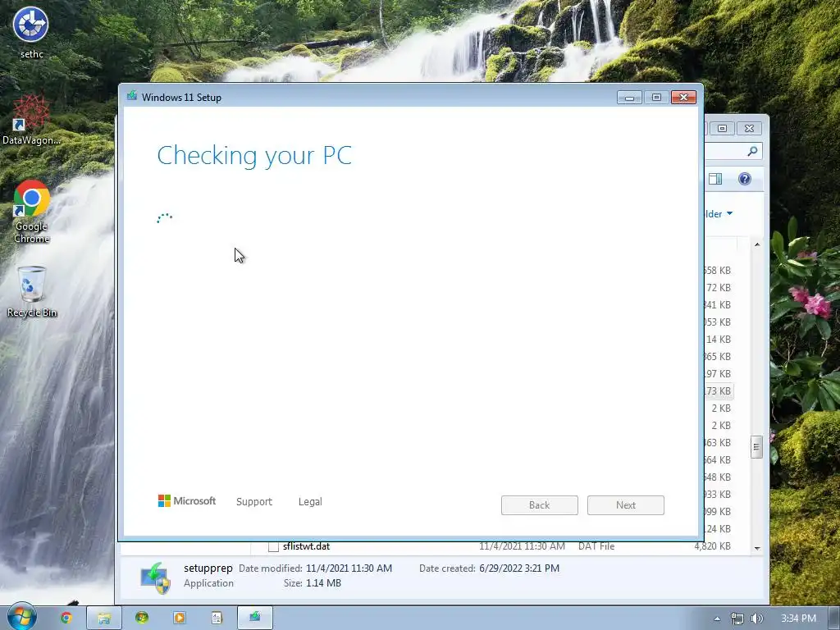Click the Windows 11 Setup title bar icon
840x630 pixels.
click(132, 97)
